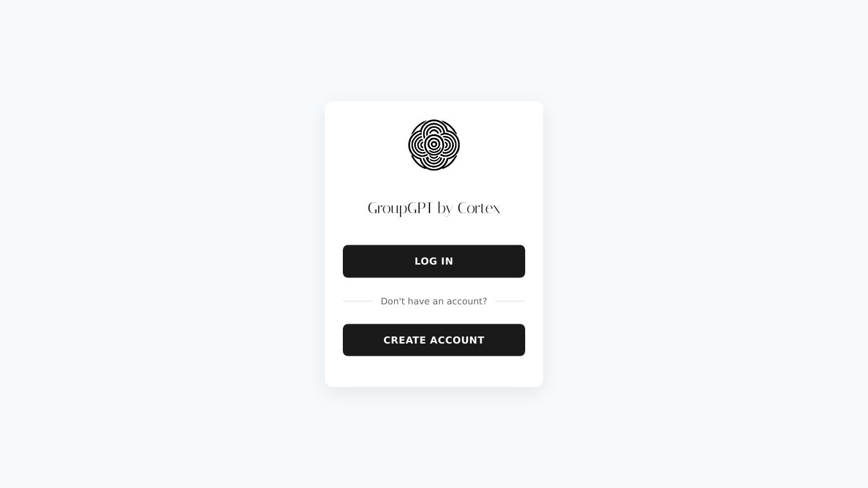Image resolution: width=868 pixels, height=488 pixels.
Task: Select the dark LOG IN button label
Action: (x=434, y=261)
